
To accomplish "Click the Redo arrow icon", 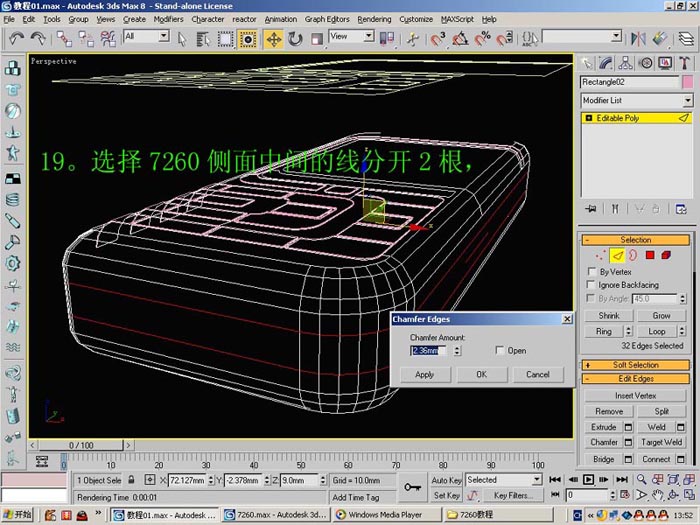I will [x=38, y=39].
